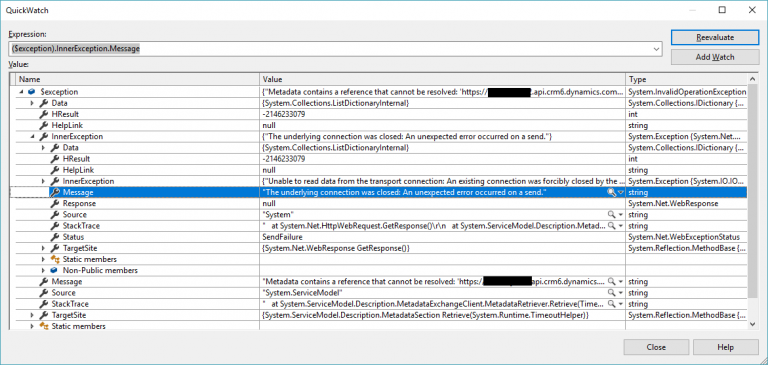Collapse the InnerException node

[x=33, y=137]
